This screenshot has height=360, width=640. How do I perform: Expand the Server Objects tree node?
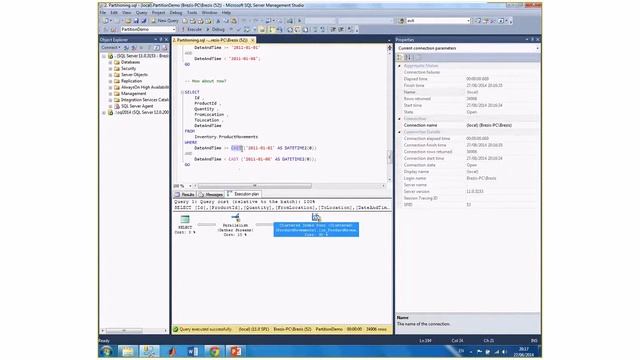point(110,75)
